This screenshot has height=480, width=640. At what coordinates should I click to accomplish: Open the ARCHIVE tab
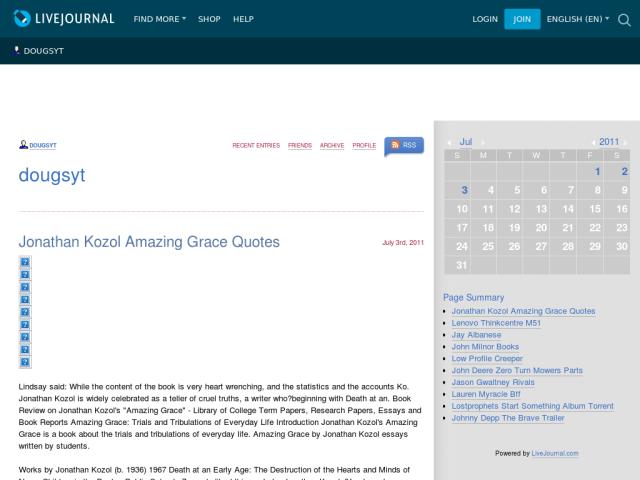[x=332, y=145]
